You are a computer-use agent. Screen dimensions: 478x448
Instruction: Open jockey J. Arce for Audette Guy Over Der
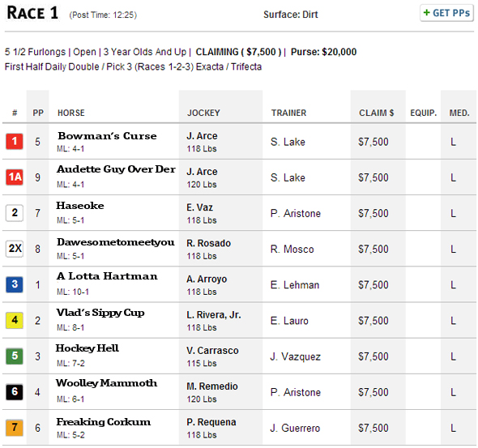tap(202, 172)
